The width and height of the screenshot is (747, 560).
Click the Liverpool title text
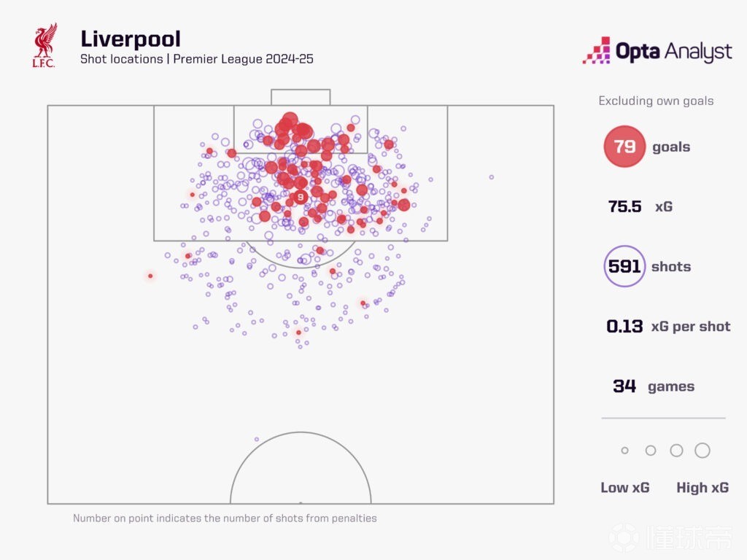131,39
